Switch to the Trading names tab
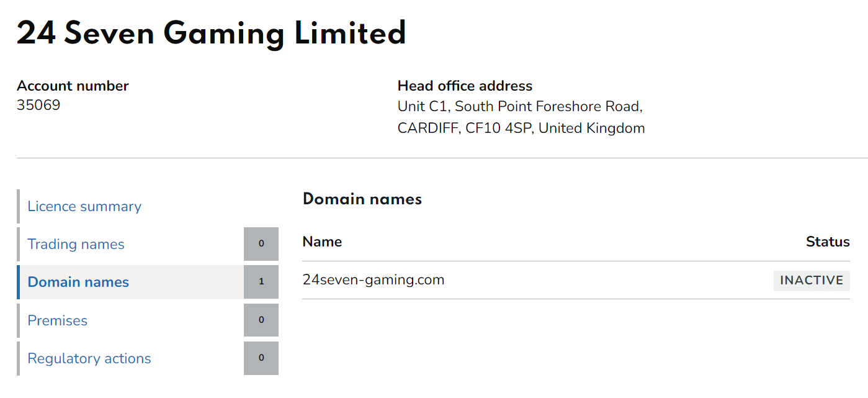 (x=76, y=245)
